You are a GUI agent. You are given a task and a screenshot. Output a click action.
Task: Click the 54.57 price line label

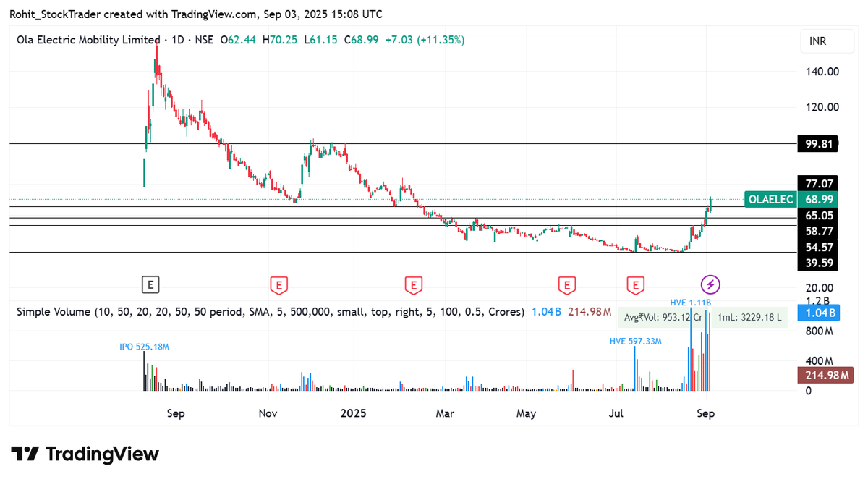(x=818, y=248)
